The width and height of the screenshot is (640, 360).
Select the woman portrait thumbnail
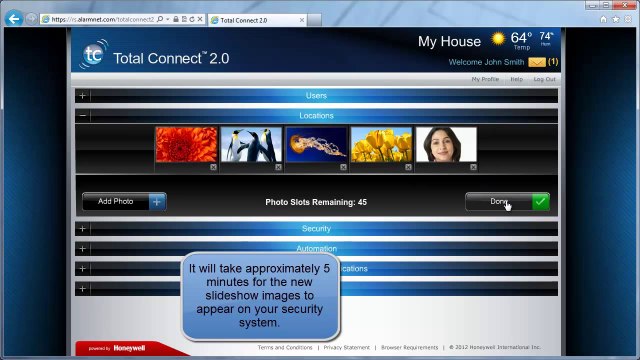click(x=446, y=144)
